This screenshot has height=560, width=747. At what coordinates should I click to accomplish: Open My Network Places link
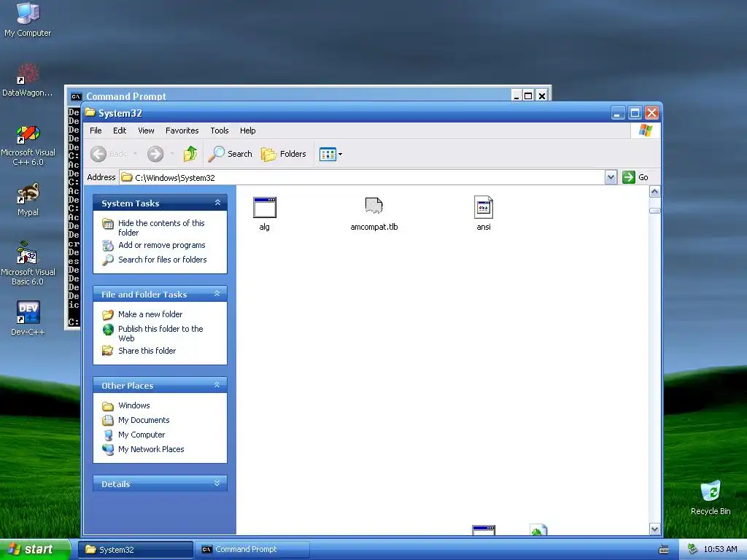click(151, 449)
